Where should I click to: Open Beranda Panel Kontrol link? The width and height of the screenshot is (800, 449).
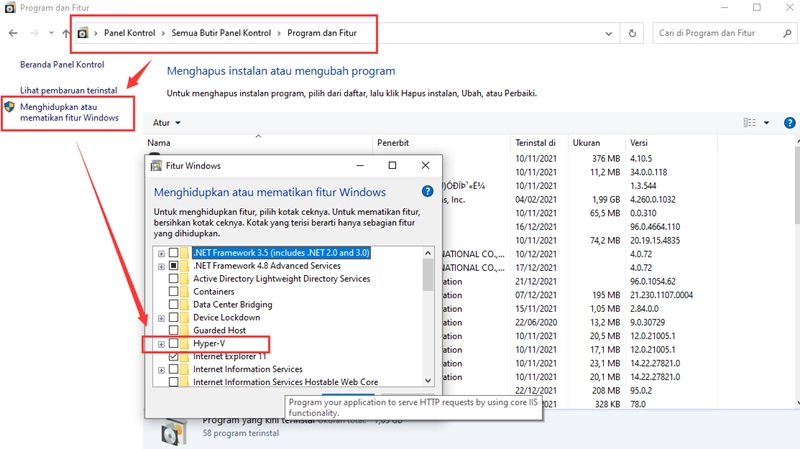pyautogui.click(x=62, y=65)
